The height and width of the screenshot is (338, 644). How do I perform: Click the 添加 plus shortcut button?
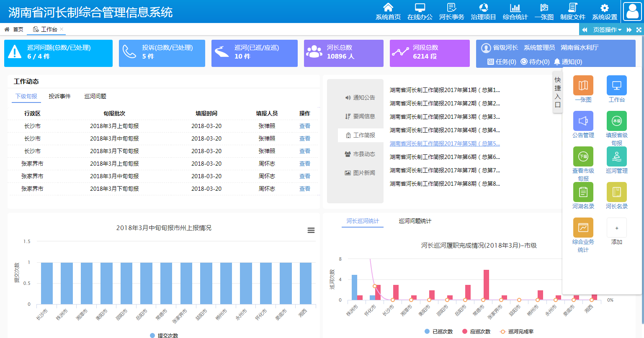pyautogui.click(x=616, y=228)
